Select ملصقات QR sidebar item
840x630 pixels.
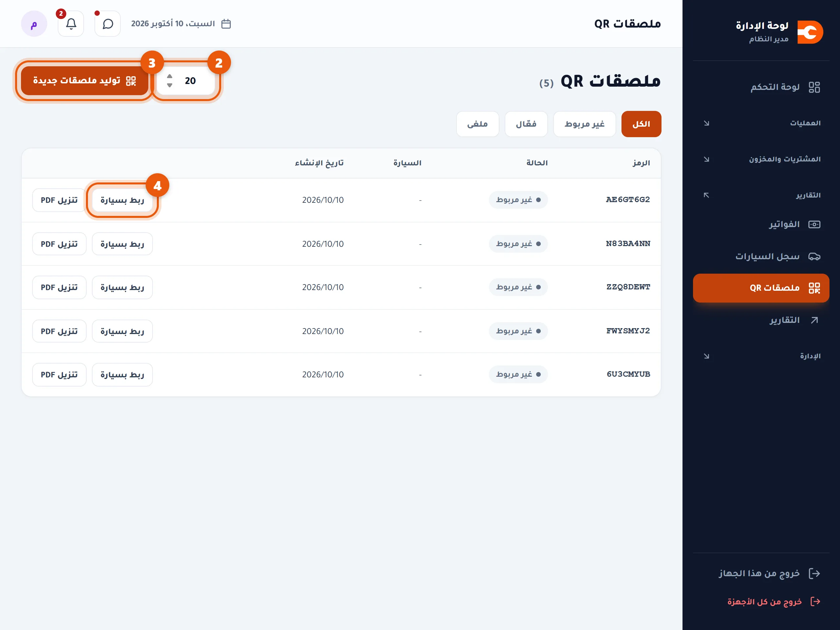pyautogui.click(x=761, y=288)
